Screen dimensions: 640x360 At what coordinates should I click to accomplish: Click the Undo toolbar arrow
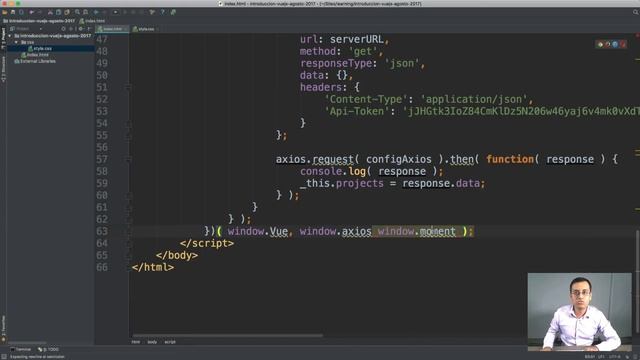(32, 12)
